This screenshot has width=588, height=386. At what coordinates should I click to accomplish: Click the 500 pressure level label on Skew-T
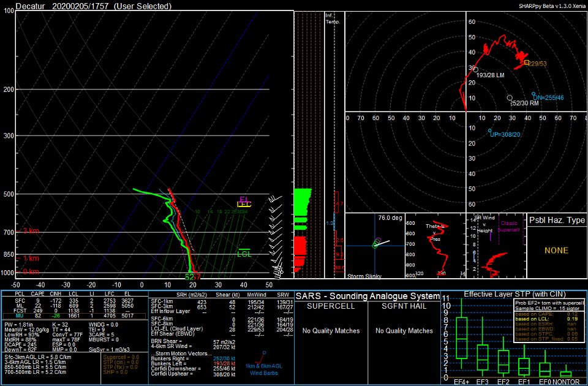[9, 194]
